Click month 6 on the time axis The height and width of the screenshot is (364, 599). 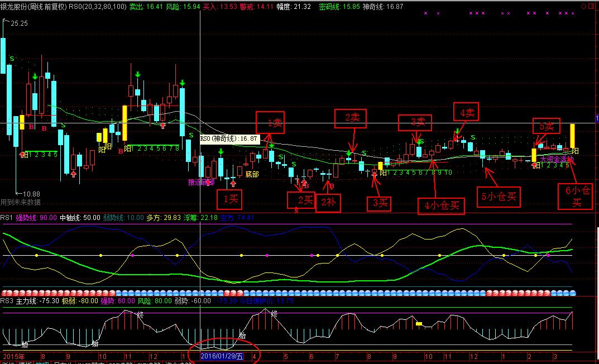(312, 357)
